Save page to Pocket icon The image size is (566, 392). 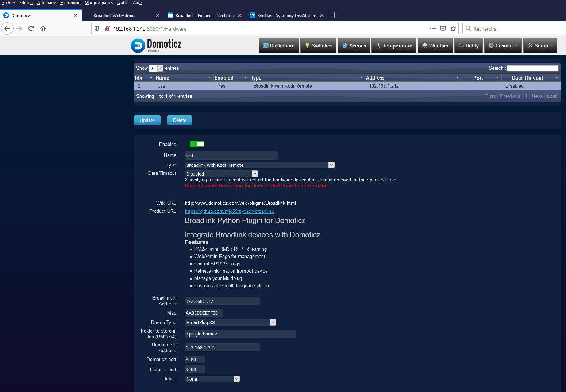(443, 28)
